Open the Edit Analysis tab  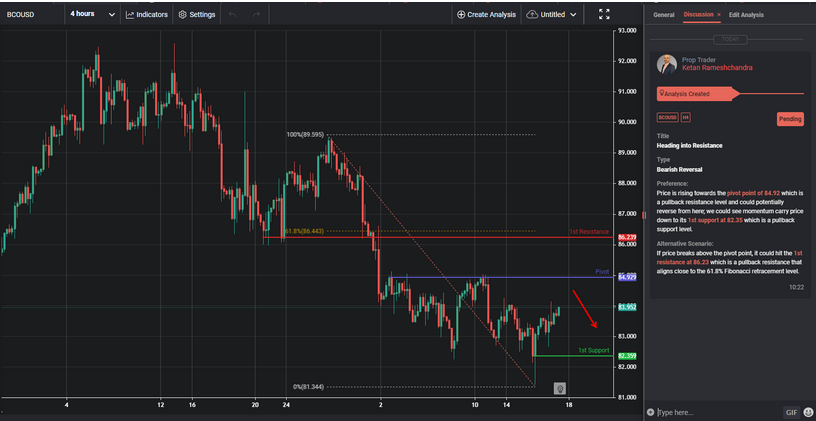pyautogui.click(x=746, y=15)
